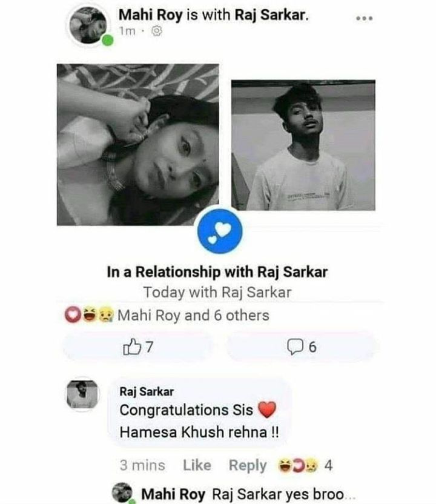View reactions on Raj Sarkar's comment
Screen dimensions: 436x504
297,465
